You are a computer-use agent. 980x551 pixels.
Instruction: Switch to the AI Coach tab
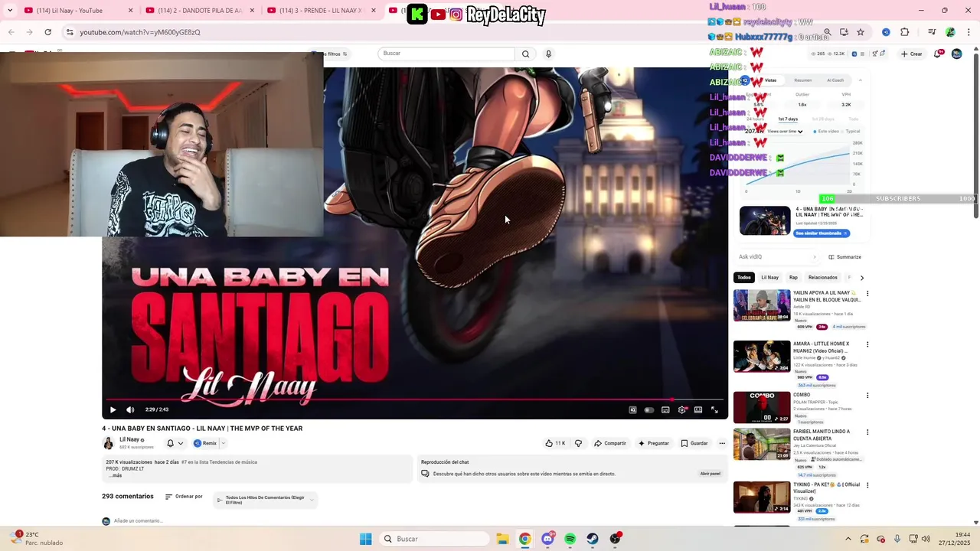[835, 80]
